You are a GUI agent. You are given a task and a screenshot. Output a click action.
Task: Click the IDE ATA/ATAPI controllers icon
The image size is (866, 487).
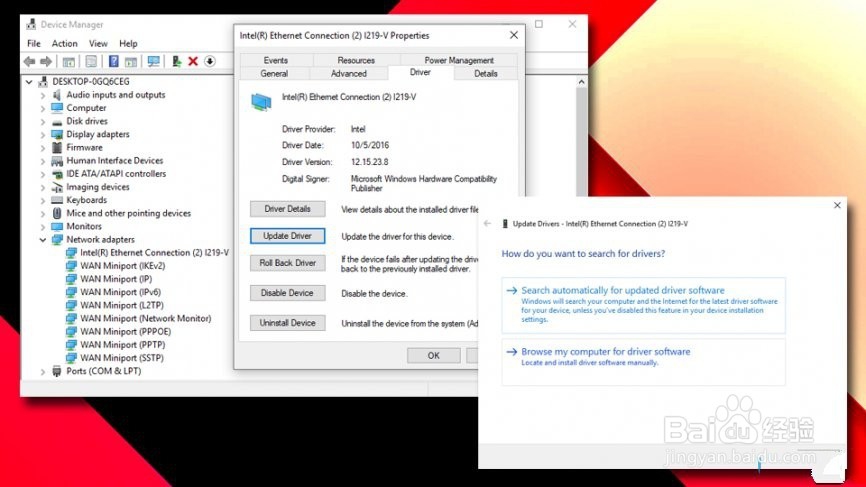pos(57,174)
